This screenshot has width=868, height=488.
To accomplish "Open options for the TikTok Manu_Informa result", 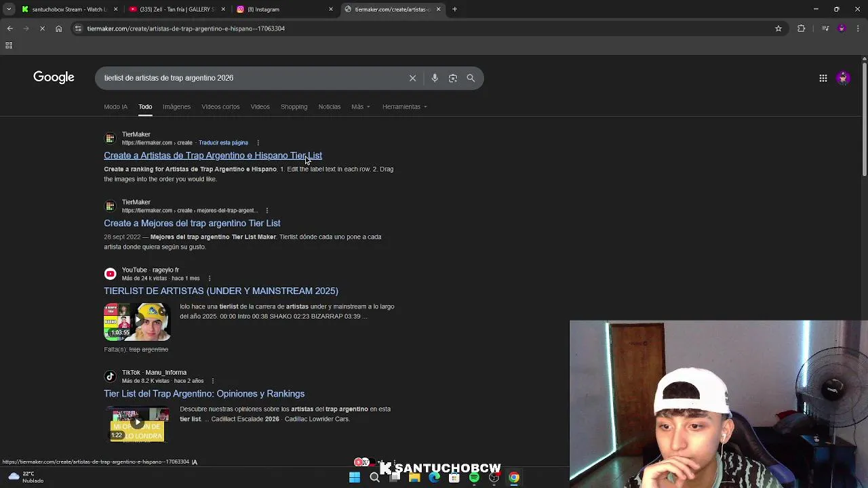I will click(x=213, y=381).
